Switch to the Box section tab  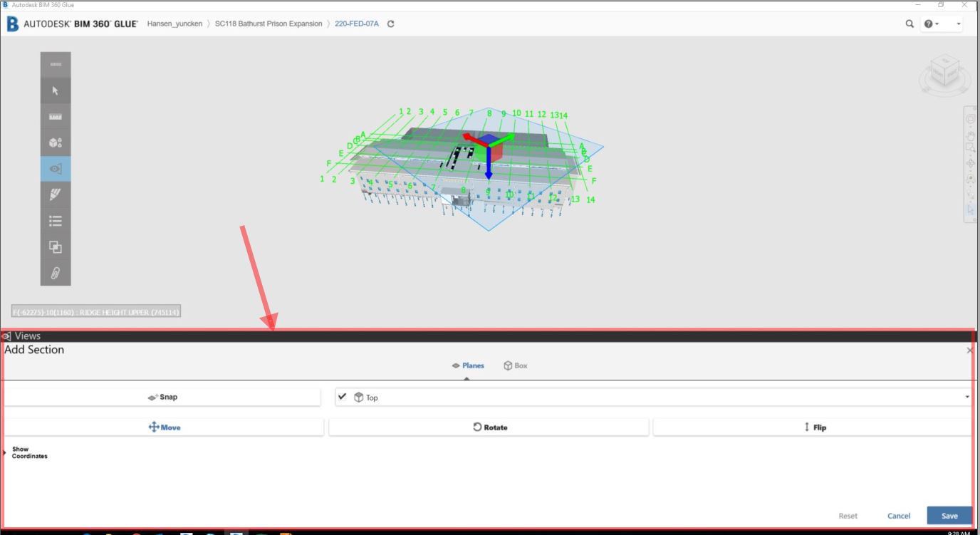point(514,365)
